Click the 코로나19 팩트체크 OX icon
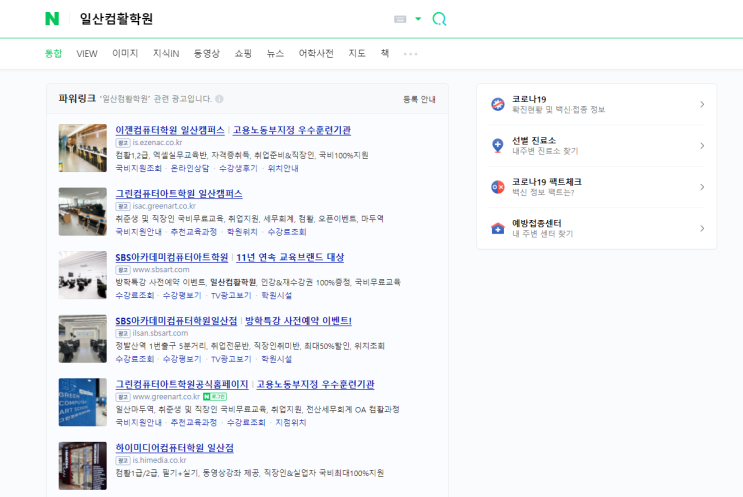Viewport: 743px width, 497px height. [498, 187]
